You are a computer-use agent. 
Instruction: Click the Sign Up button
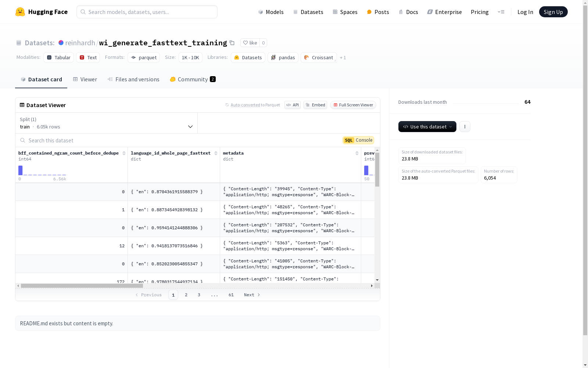click(553, 12)
